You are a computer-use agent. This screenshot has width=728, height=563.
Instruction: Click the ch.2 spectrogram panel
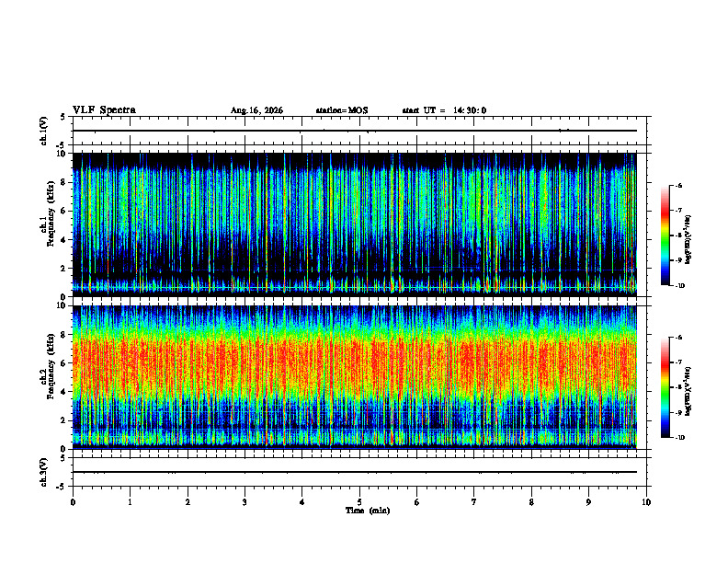(355, 377)
